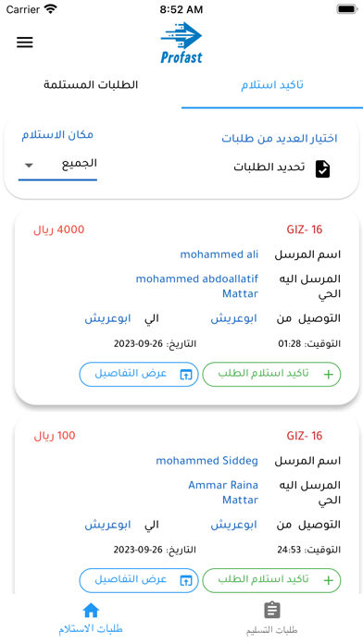Select the الجميع pickup location field
Screen dimensions: 363x644
57,166
